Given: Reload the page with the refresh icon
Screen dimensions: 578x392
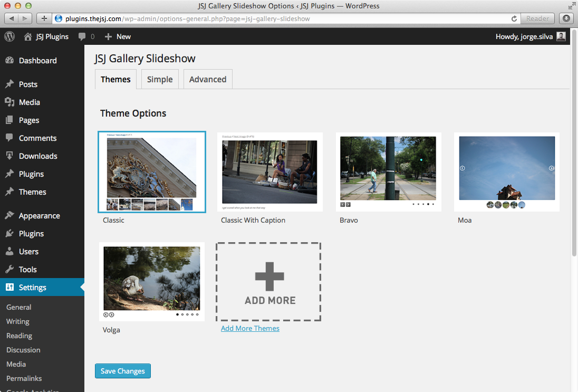Looking at the screenshot, I should pyautogui.click(x=514, y=18).
